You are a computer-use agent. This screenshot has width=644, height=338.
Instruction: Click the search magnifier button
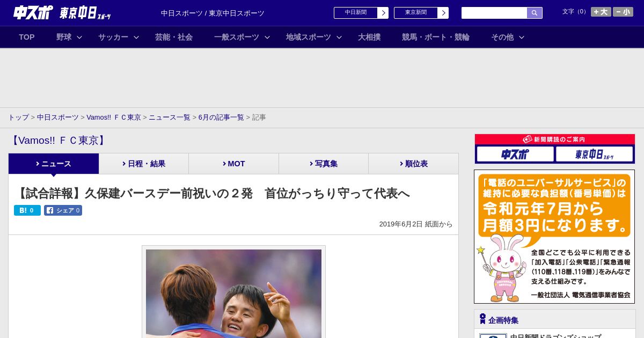click(535, 13)
